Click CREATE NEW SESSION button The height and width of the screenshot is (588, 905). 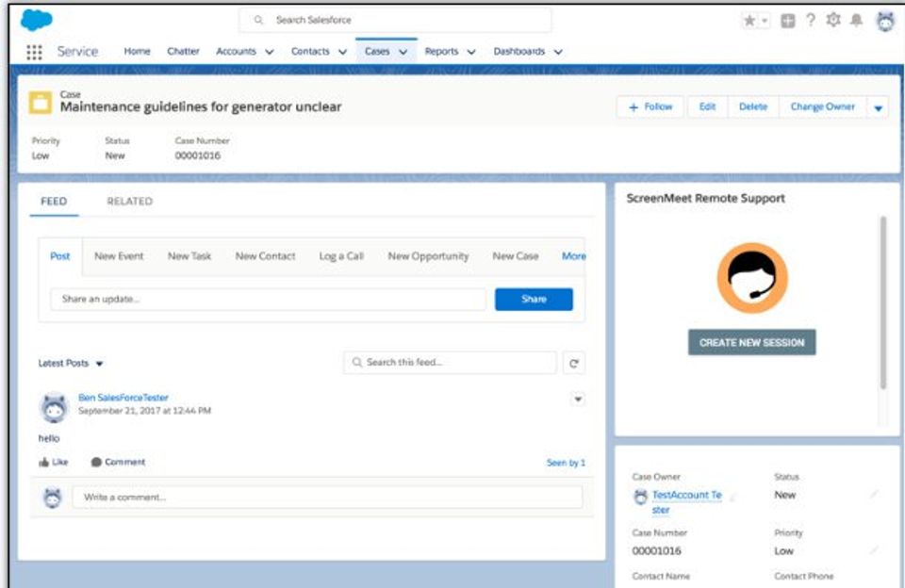(752, 342)
